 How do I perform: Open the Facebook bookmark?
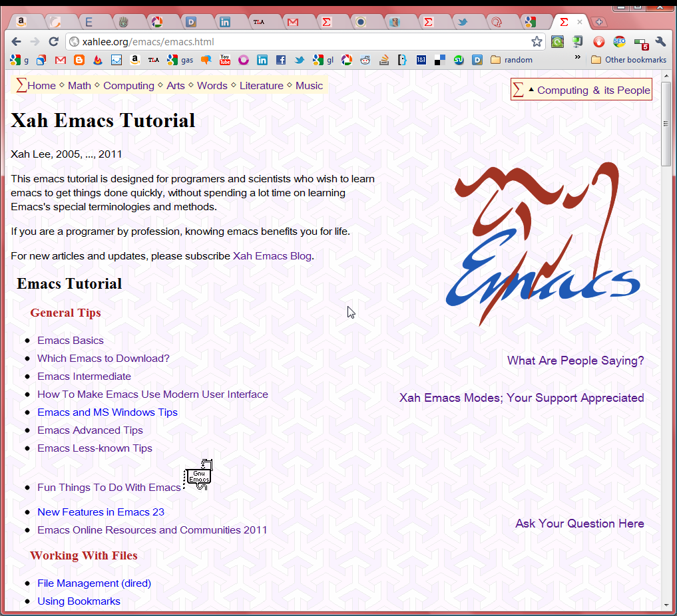[x=281, y=60]
